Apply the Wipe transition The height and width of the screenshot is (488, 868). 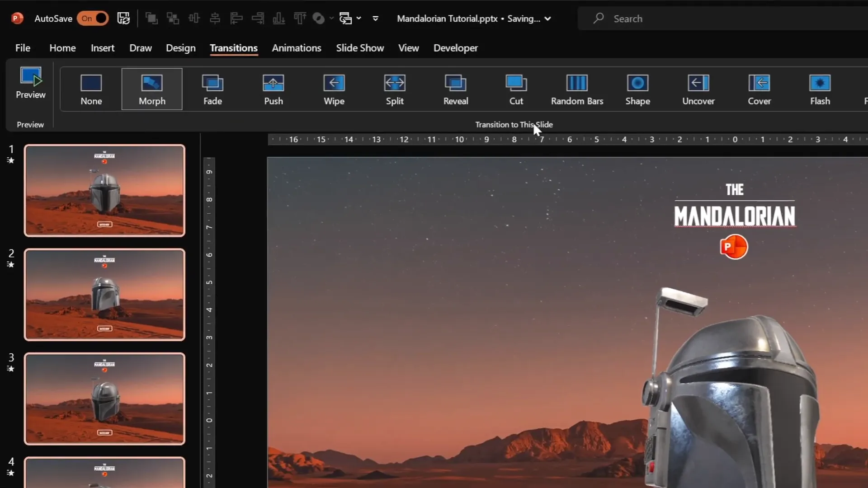coord(334,89)
